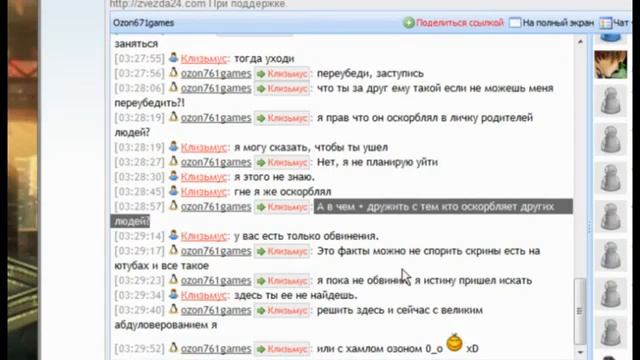
Task: Open ozon761games link at 03:28:57
Action: (216, 207)
